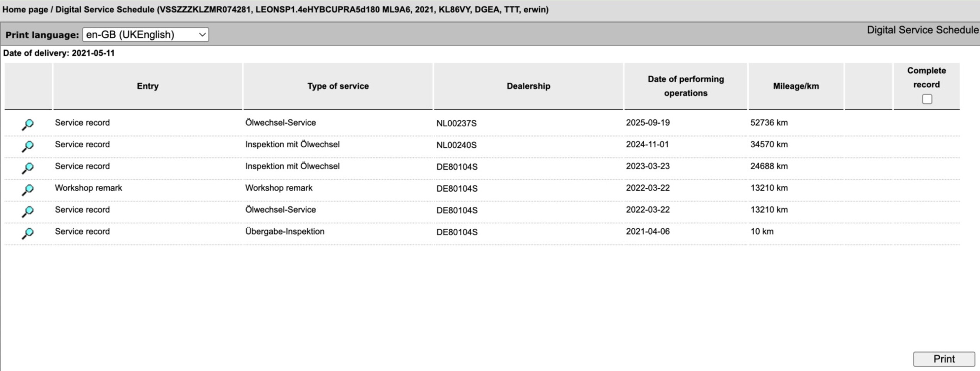Select the Workshop remark entry text
980x371 pixels.
(88, 188)
